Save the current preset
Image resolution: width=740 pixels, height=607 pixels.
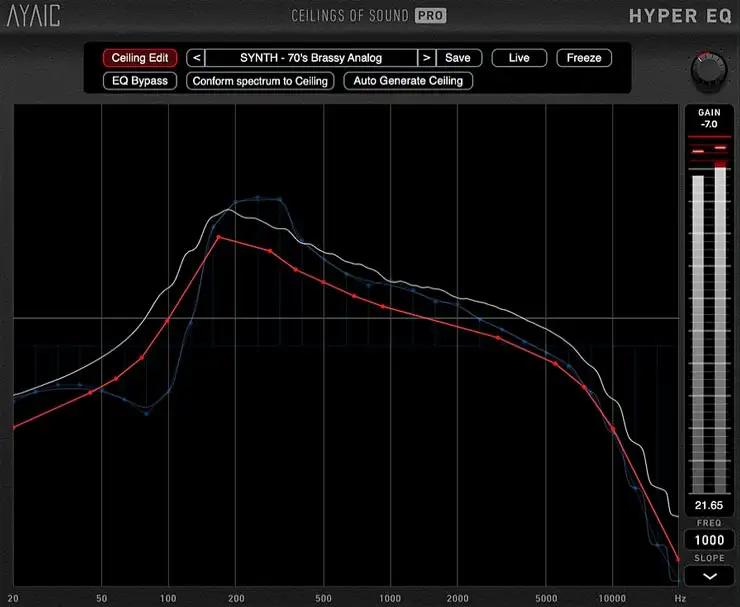coord(458,58)
